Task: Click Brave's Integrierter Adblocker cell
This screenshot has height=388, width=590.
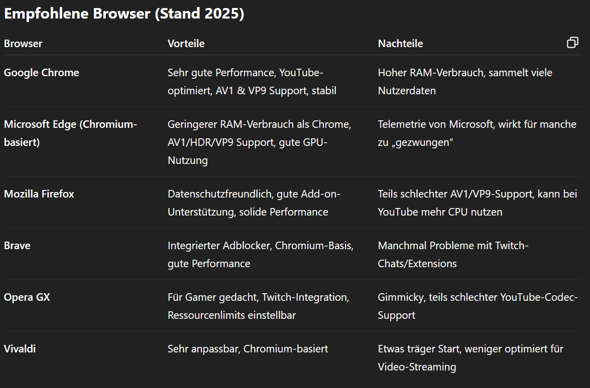Action: (x=260, y=255)
